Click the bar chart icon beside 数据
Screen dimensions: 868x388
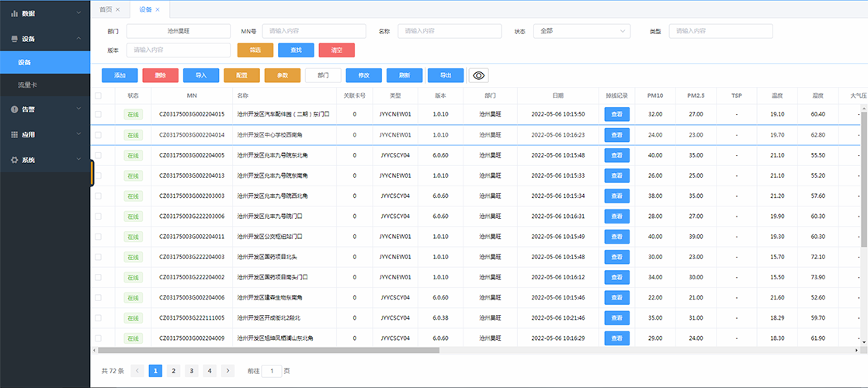(x=14, y=14)
